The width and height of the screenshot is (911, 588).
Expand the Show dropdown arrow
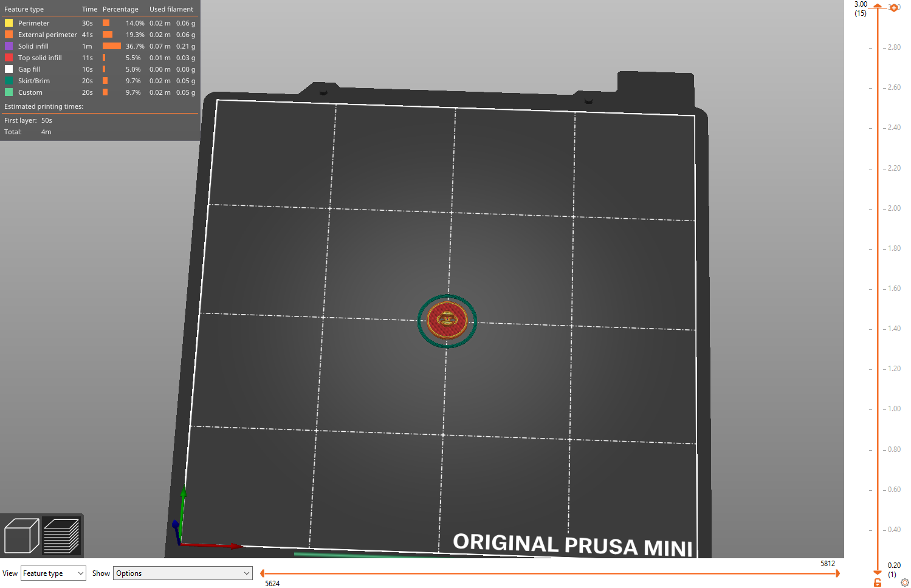coord(246,573)
